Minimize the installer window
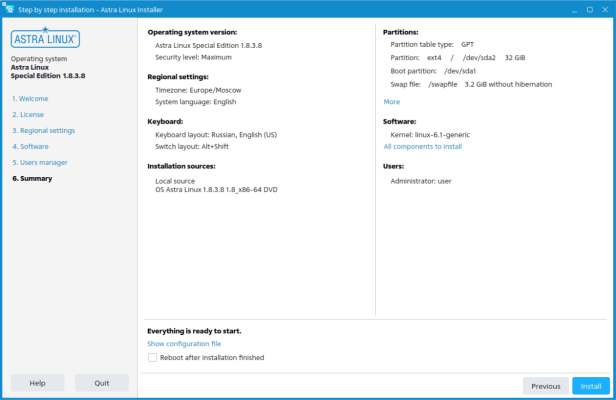This screenshot has height=400, width=616. pyautogui.click(x=574, y=10)
